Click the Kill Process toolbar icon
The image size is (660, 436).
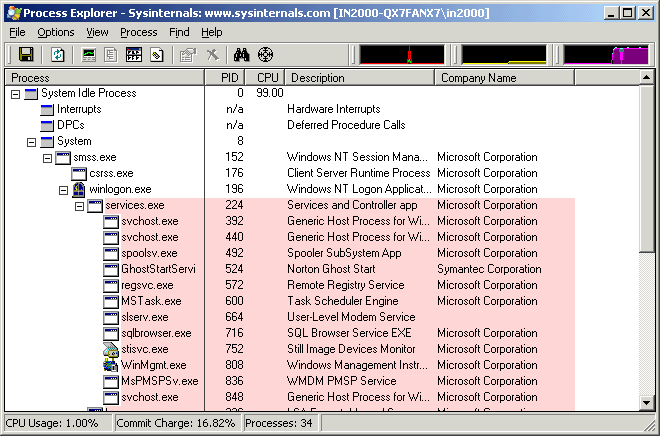213,55
